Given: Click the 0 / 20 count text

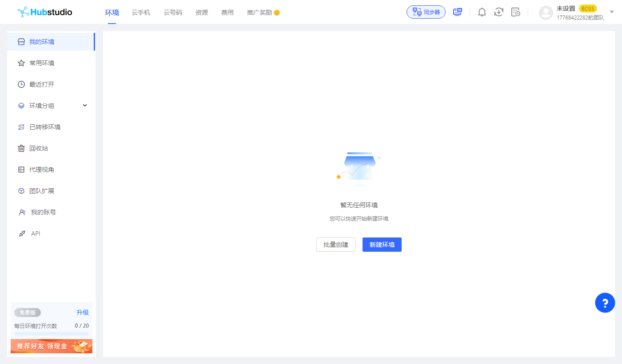Looking at the screenshot, I should click(82, 326).
